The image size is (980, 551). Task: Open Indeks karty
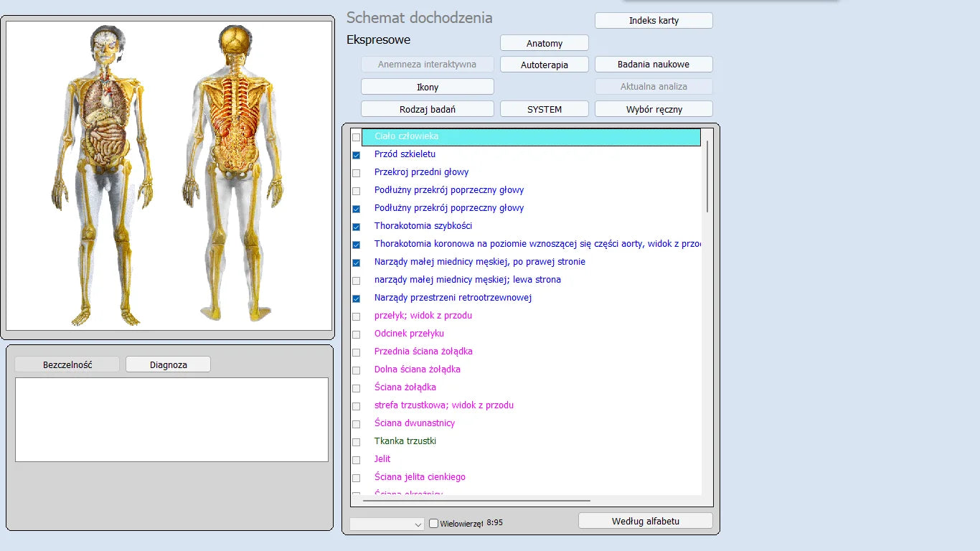654,21
